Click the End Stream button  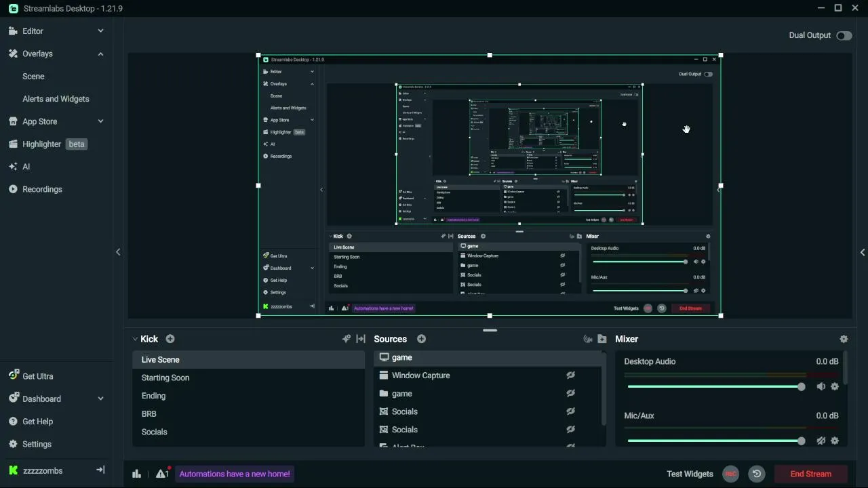[x=810, y=474]
